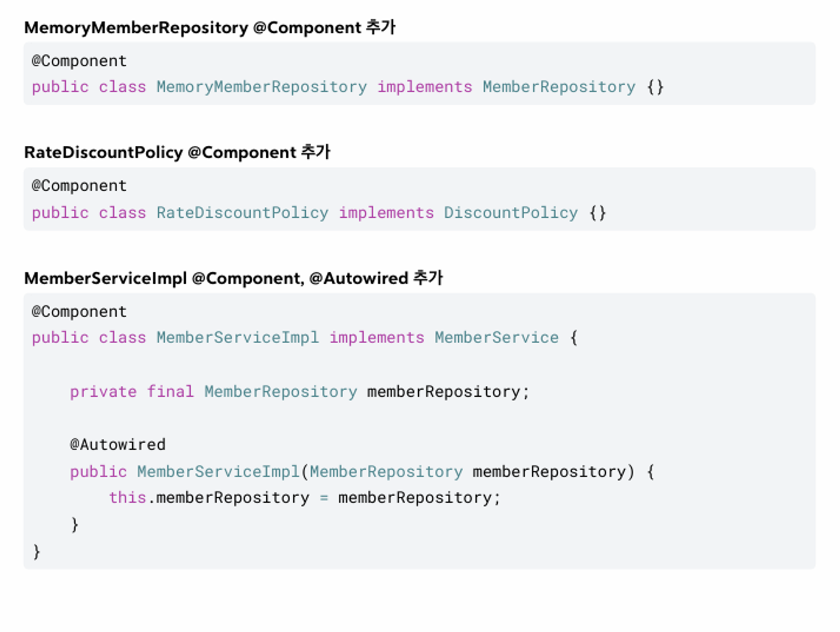Click MemoryMemberRepository class name in code
This screenshot has width=840, height=632.
(261, 87)
